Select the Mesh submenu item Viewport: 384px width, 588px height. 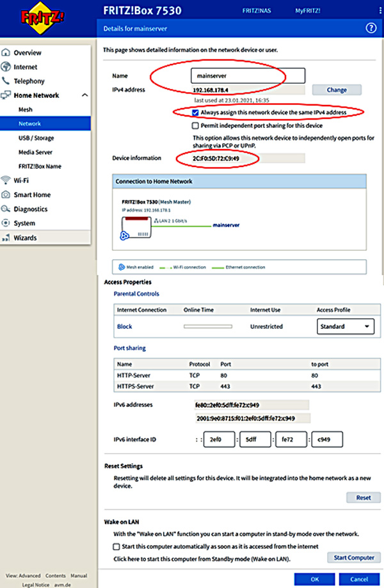click(x=26, y=109)
